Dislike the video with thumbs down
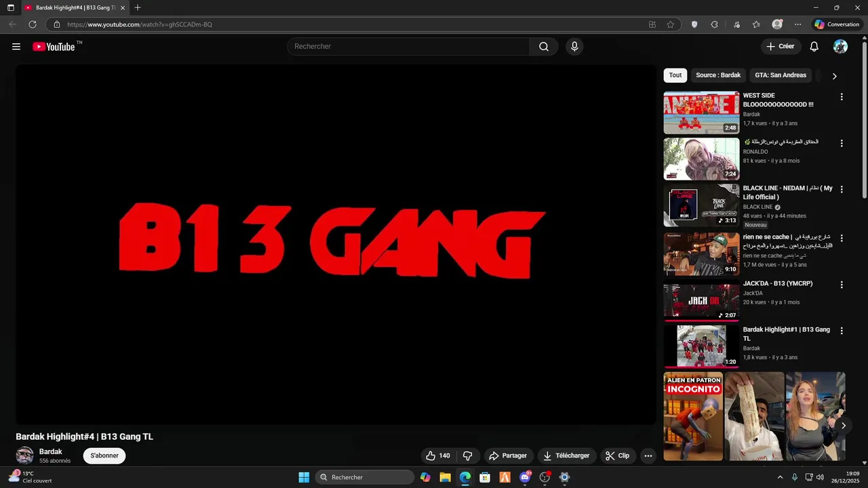Viewport: 868px width, 488px height. tap(468, 455)
